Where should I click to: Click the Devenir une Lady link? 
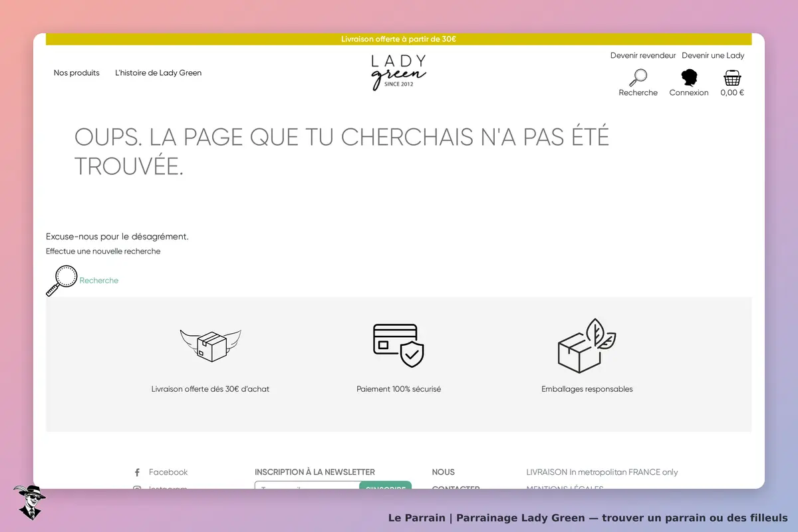(x=713, y=56)
